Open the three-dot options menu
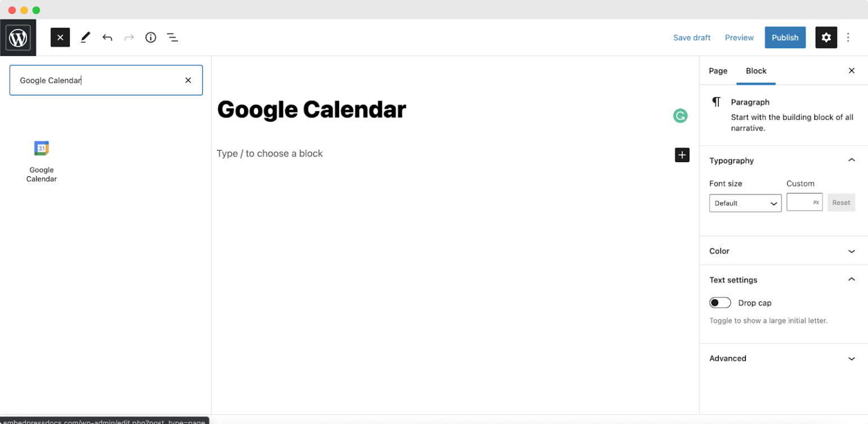The width and height of the screenshot is (868, 424). click(x=848, y=37)
